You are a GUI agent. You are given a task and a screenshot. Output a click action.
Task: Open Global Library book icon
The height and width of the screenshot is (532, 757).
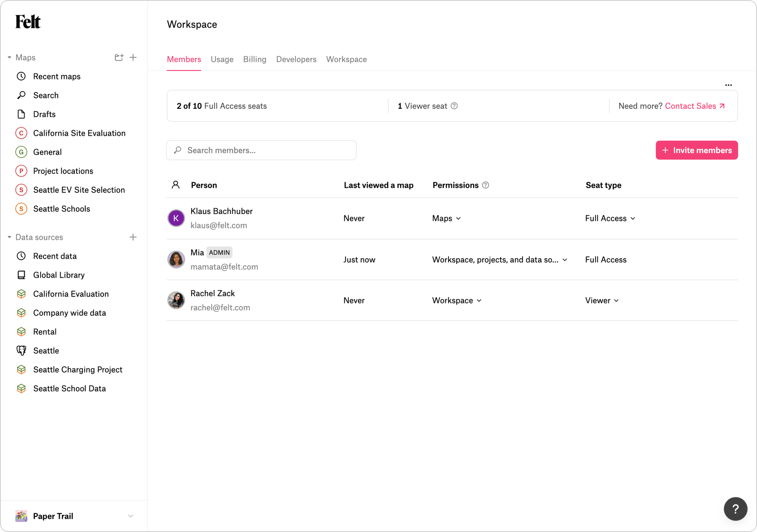[x=21, y=275]
